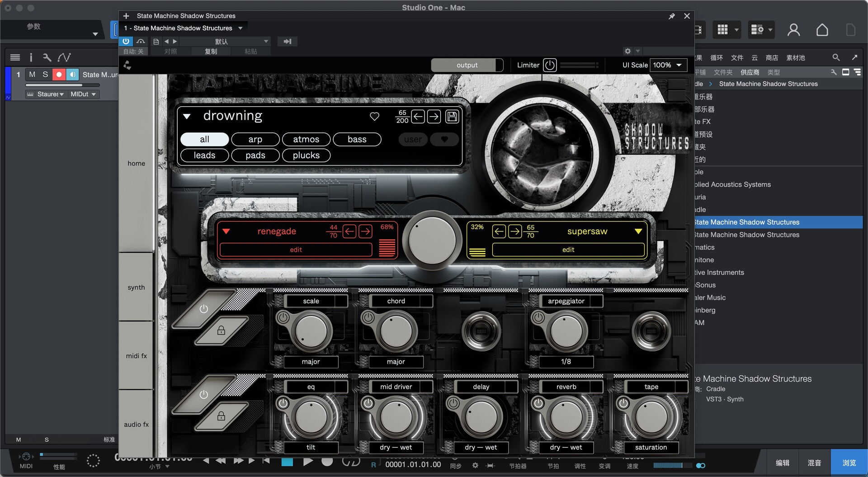This screenshot has width=868, height=477.
Task: Open the instance selector dropdown arrow
Action: click(x=241, y=28)
